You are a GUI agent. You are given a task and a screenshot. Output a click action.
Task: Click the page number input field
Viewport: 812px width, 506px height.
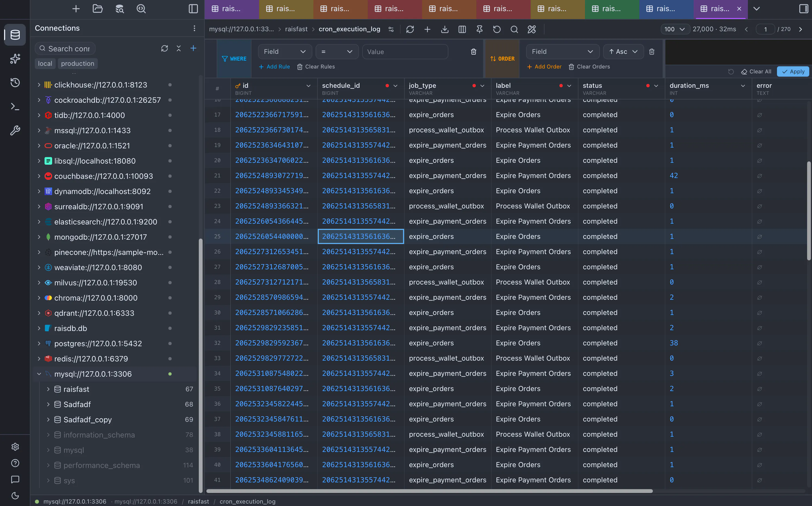point(765,29)
